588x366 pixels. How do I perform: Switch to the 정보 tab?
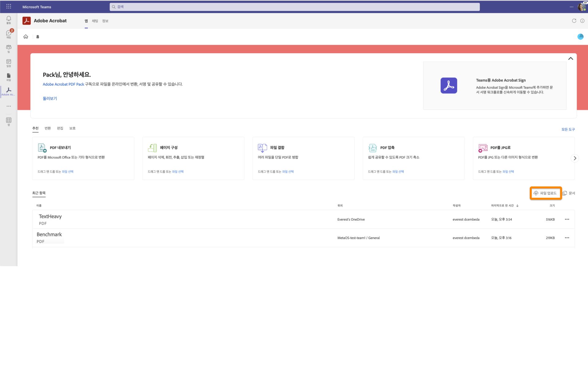105,21
